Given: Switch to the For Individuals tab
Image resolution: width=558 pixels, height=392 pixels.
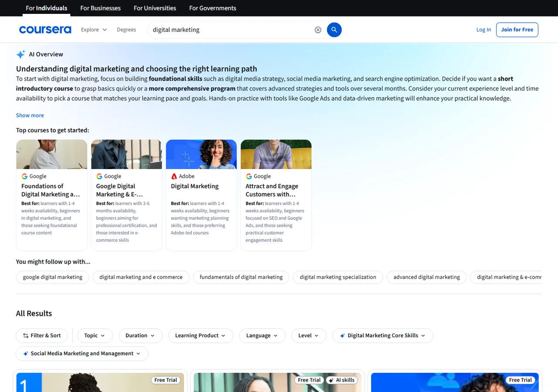Looking at the screenshot, I should 47,8.
